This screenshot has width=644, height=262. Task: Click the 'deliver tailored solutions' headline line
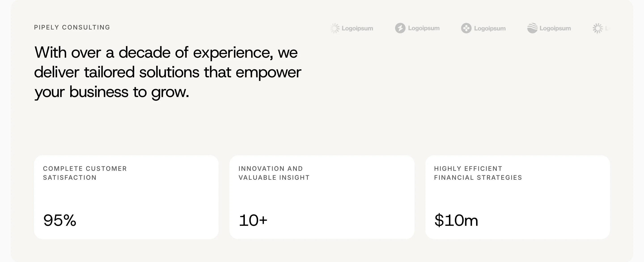(x=167, y=72)
